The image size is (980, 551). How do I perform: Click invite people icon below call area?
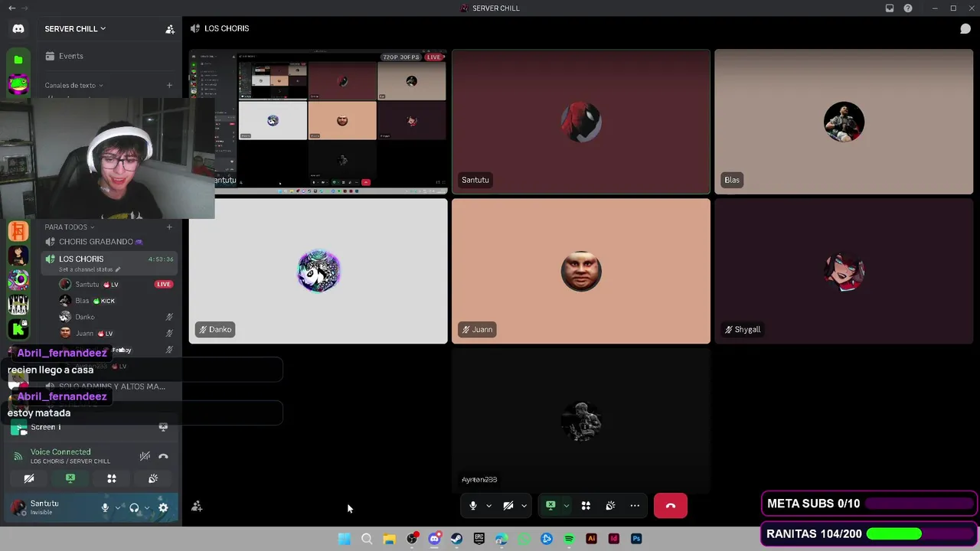point(197,507)
